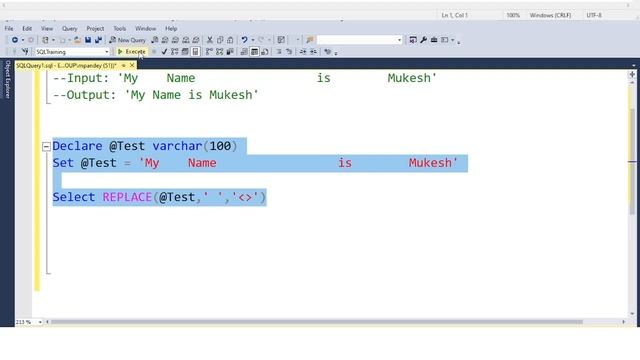Screen dimensions: 640x360
Task: Click the Windows (CRLF) status bar entry
Action: pos(550,15)
